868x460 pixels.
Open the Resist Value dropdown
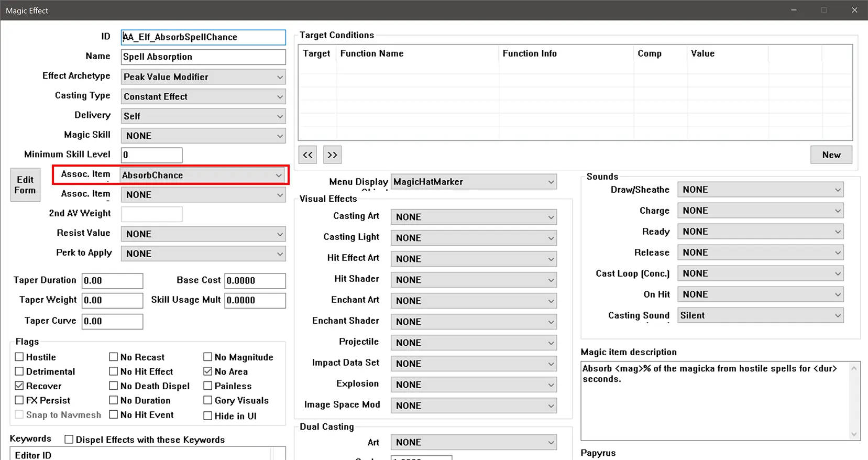click(203, 234)
